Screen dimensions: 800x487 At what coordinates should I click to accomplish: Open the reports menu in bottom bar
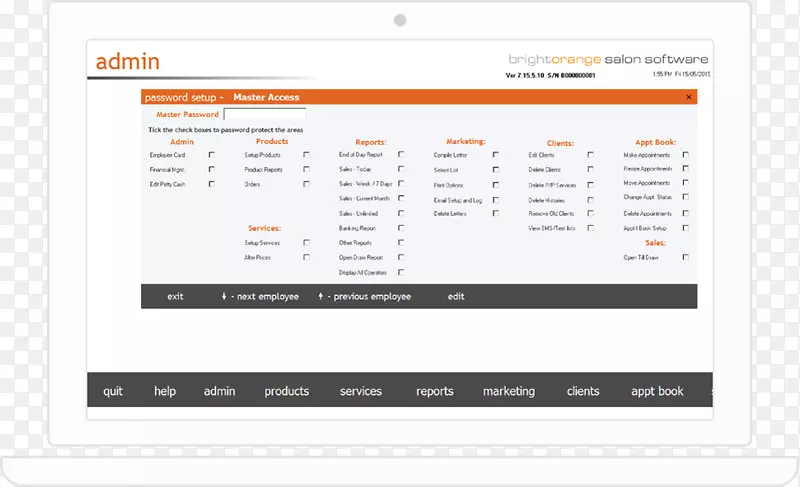coord(435,391)
